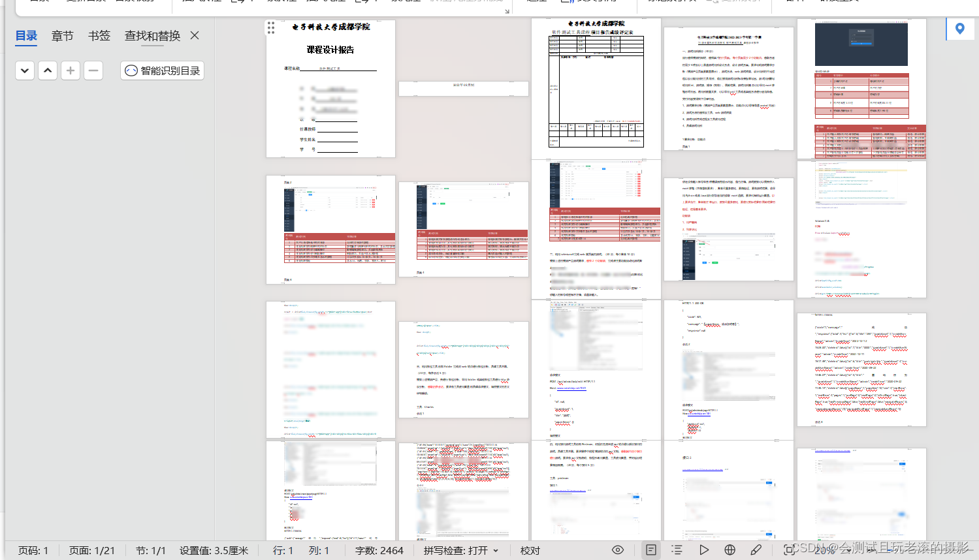Click the six-dot handle on cover page
The width and height of the screenshot is (979, 560).
pos(271,27)
